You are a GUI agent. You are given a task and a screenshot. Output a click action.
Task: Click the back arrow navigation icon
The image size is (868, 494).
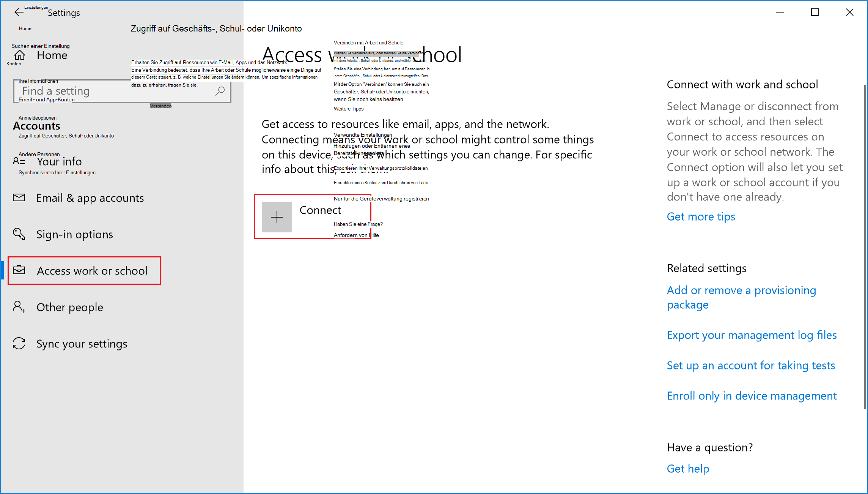(x=19, y=12)
